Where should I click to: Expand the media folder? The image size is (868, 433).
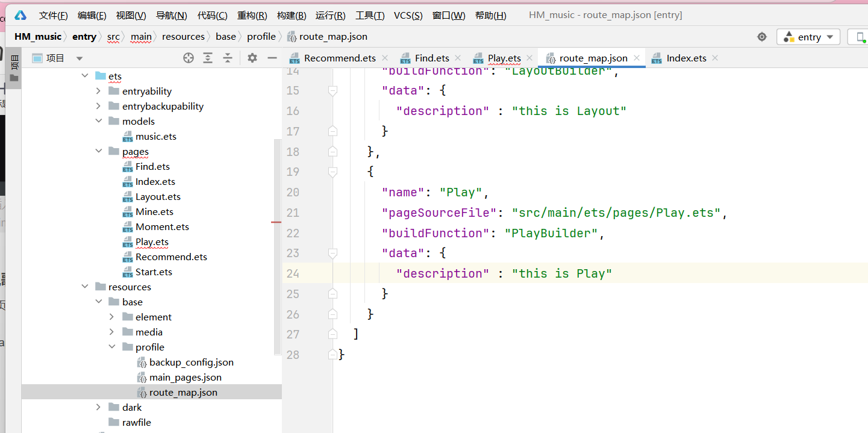point(111,332)
